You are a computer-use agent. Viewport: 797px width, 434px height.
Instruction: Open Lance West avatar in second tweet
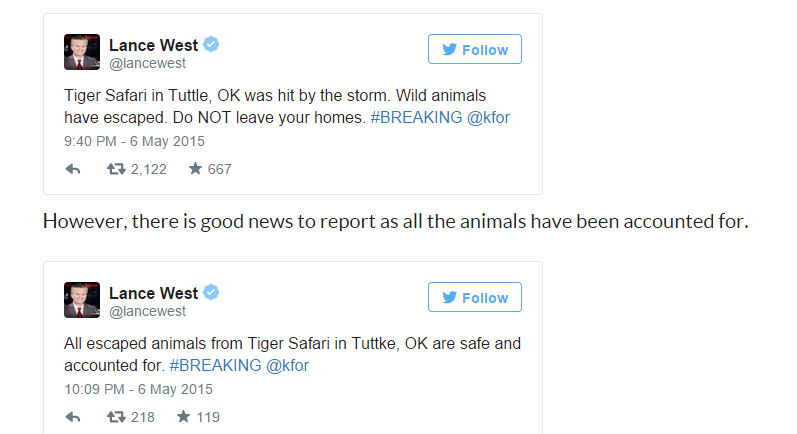tap(82, 300)
